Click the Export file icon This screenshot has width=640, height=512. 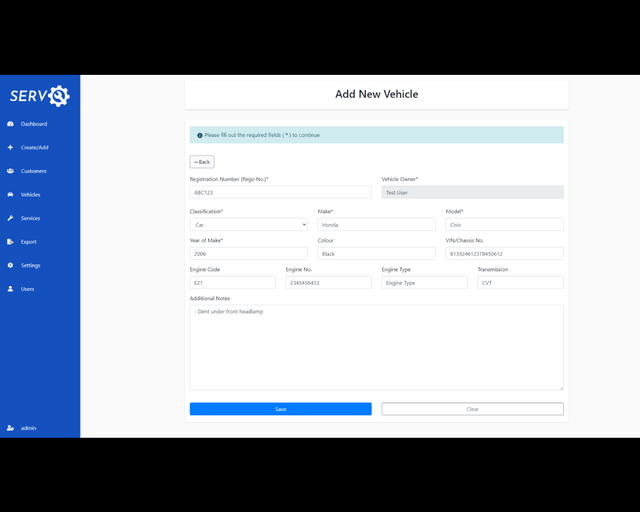(x=10, y=242)
